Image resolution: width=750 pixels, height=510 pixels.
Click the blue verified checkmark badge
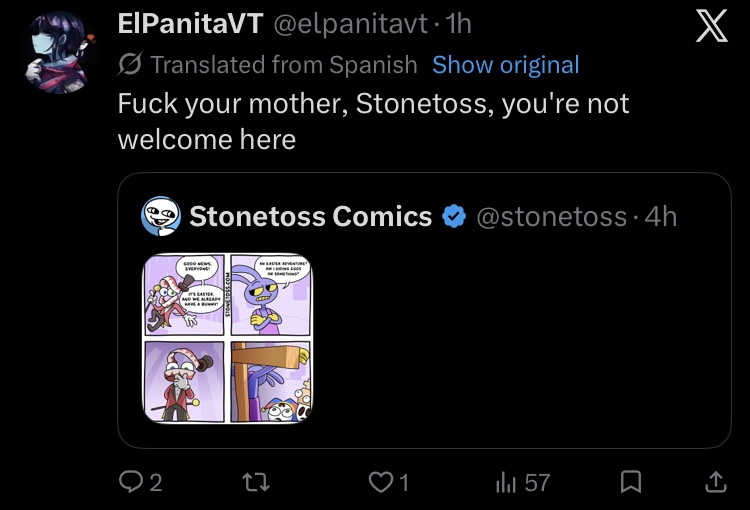pos(454,216)
